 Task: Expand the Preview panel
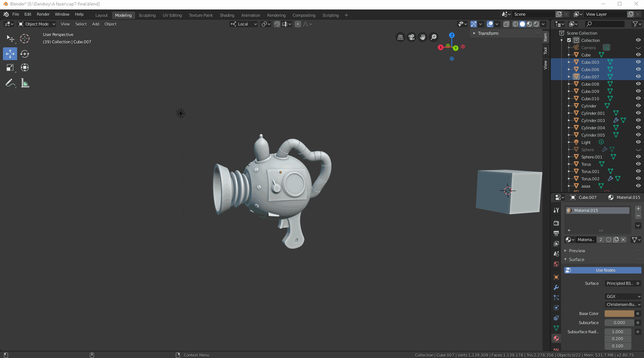click(x=577, y=251)
